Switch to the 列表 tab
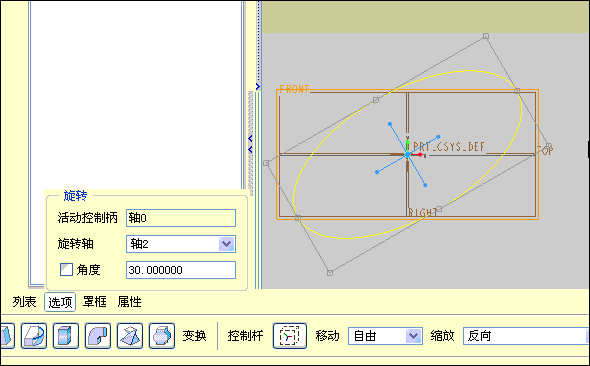590x366 pixels. 24,302
